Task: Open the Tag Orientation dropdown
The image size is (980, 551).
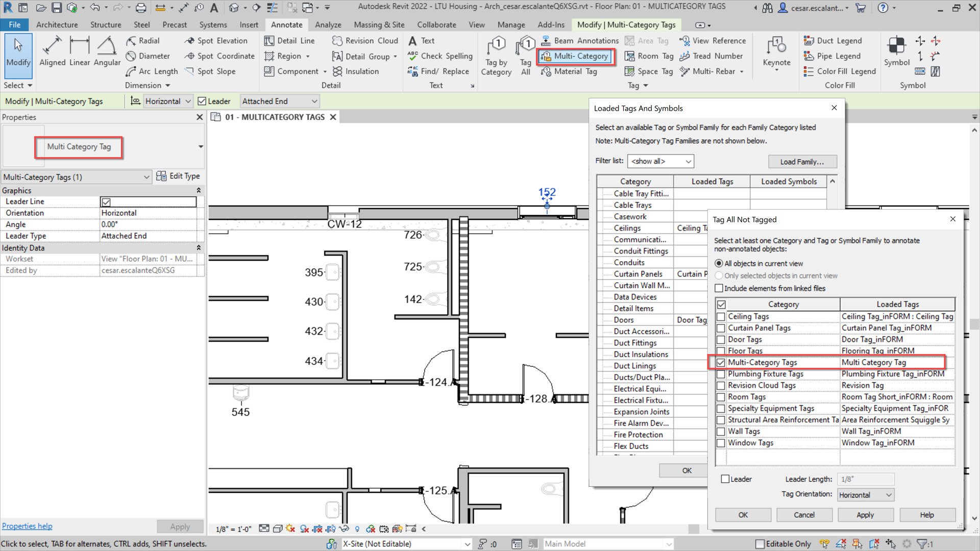Action: pyautogui.click(x=865, y=494)
